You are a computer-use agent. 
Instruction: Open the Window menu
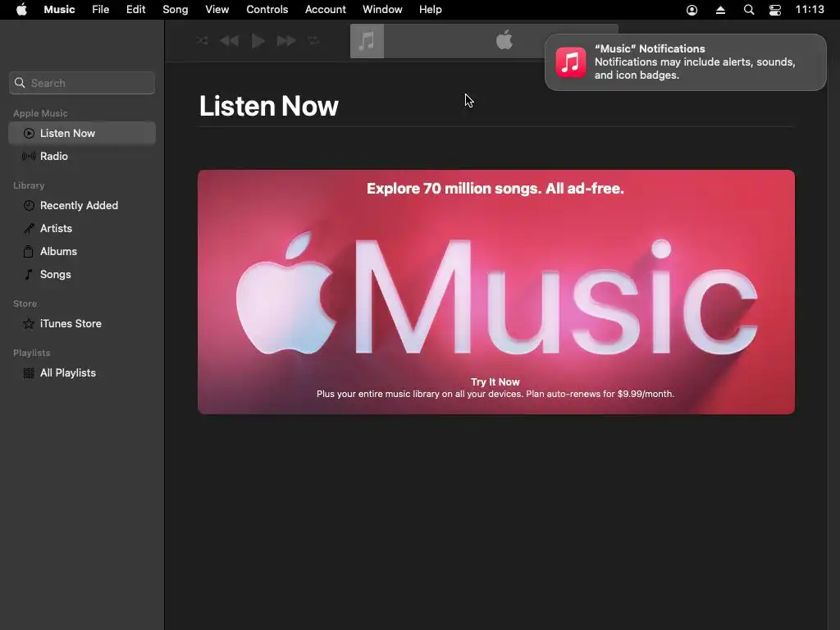(382, 10)
